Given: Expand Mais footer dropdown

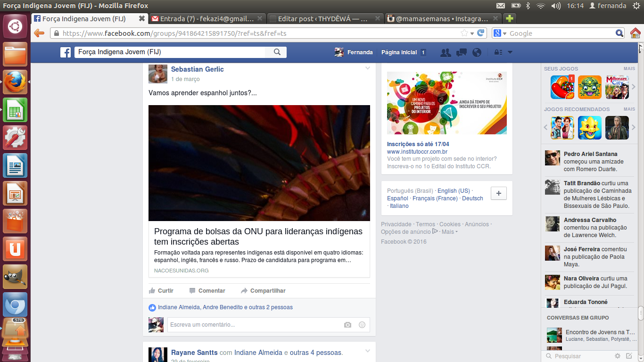Looking at the screenshot, I should 449,232.
